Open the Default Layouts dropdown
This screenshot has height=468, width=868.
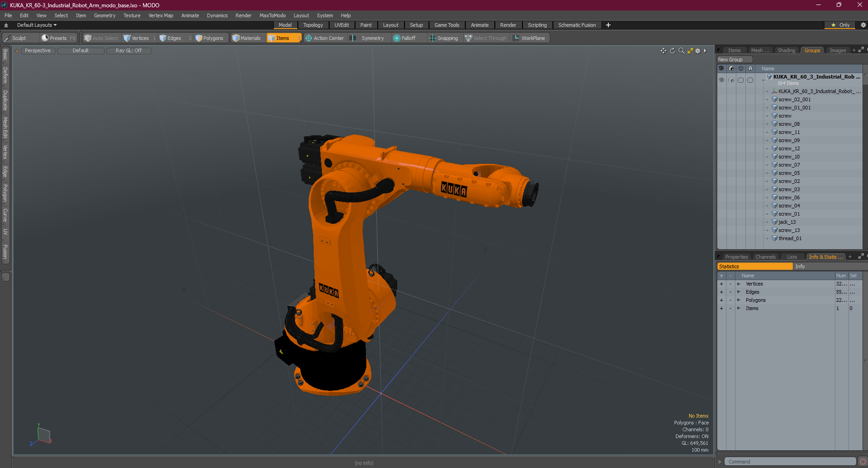37,25
